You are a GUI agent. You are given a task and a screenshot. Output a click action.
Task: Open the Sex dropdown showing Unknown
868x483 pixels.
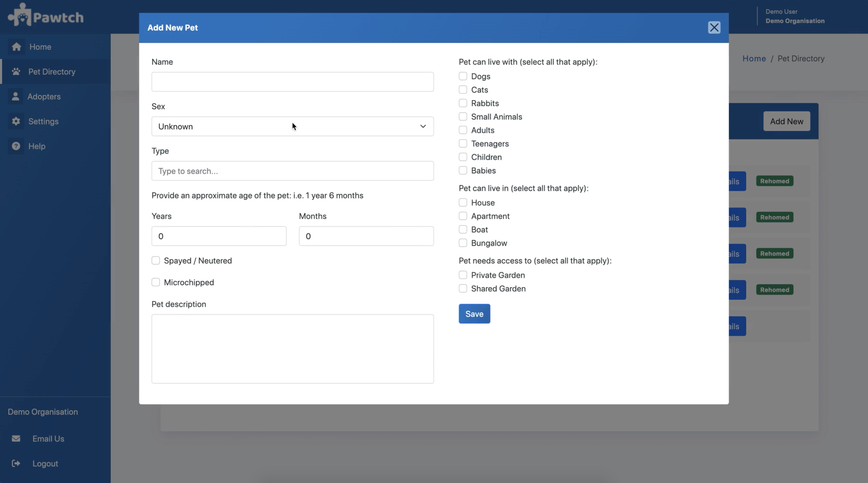click(x=293, y=127)
